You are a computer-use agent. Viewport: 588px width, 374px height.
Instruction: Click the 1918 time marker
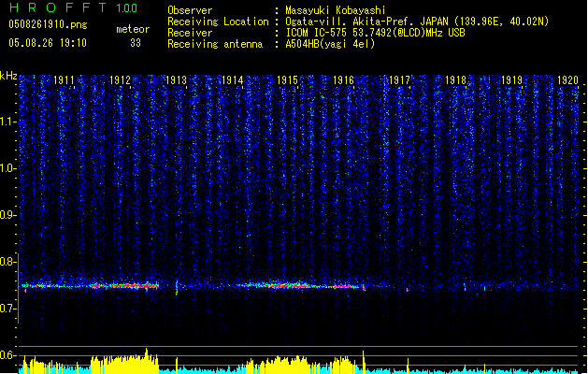(455, 80)
